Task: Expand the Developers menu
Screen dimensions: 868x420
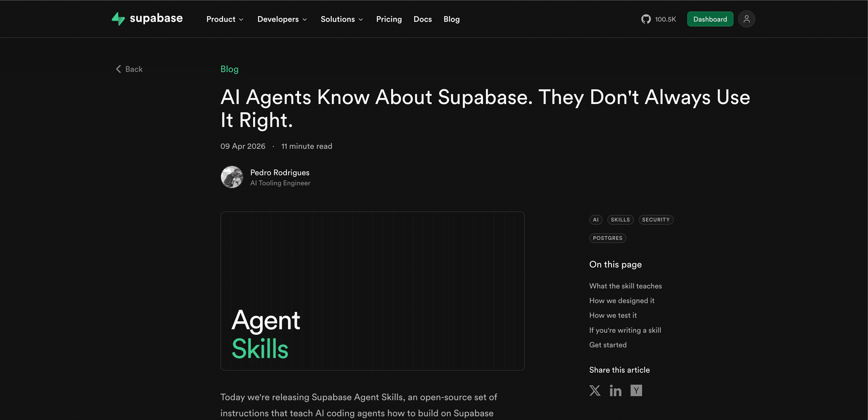Action: (282, 19)
